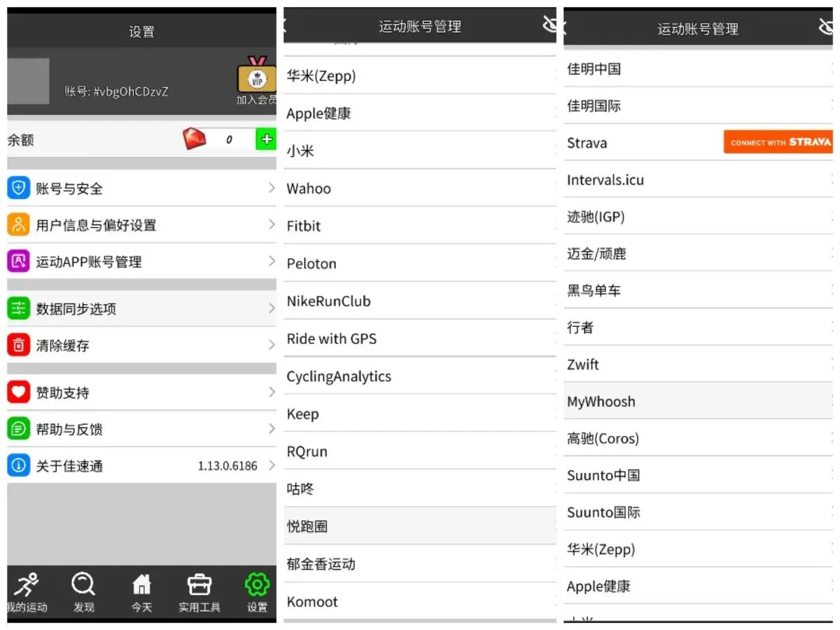Tap the Connect with Strava button
The height and width of the screenshot is (630, 840).
779,142
